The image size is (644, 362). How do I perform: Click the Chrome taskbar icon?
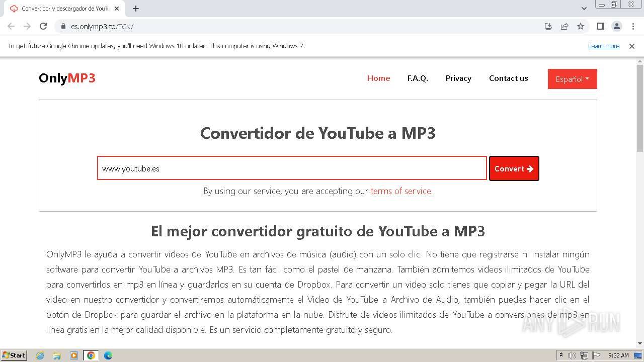pos(91,355)
